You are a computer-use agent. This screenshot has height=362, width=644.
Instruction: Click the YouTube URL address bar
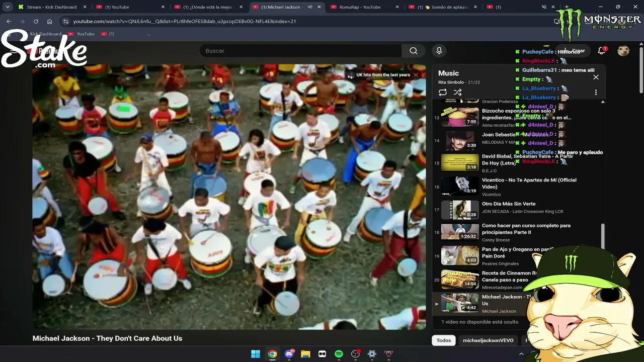click(302, 22)
